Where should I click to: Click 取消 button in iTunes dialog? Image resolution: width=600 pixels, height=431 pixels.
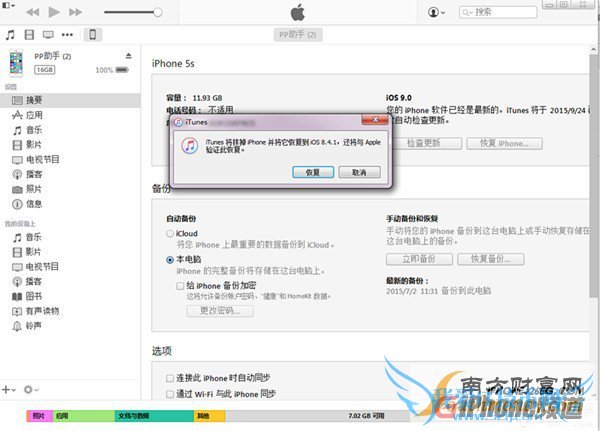click(359, 172)
